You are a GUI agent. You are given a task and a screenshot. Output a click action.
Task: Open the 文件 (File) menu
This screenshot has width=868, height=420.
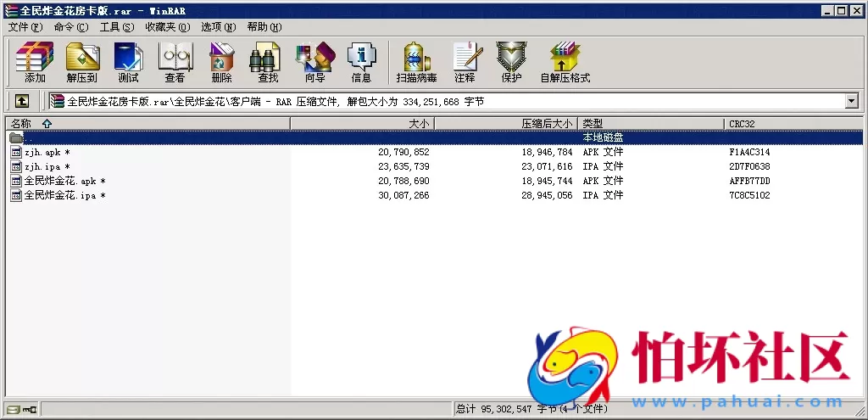coord(25,27)
